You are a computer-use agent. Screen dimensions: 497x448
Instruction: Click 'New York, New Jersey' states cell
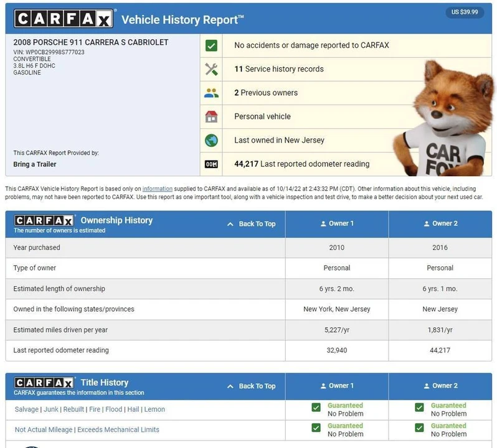(x=336, y=309)
